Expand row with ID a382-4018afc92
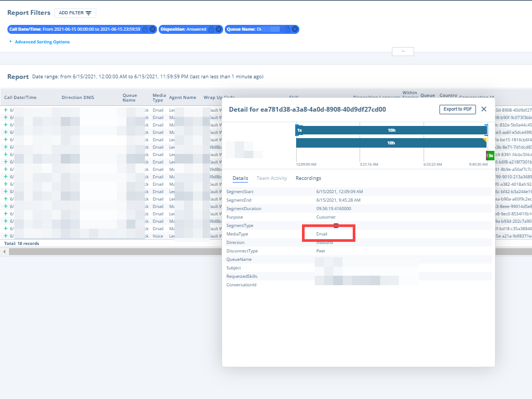 tap(5, 184)
